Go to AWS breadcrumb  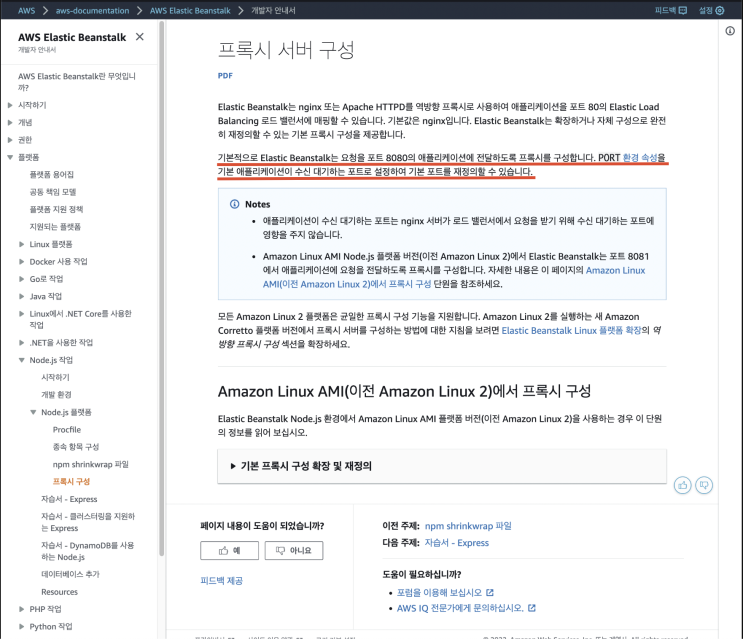click(x=27, y=10)
